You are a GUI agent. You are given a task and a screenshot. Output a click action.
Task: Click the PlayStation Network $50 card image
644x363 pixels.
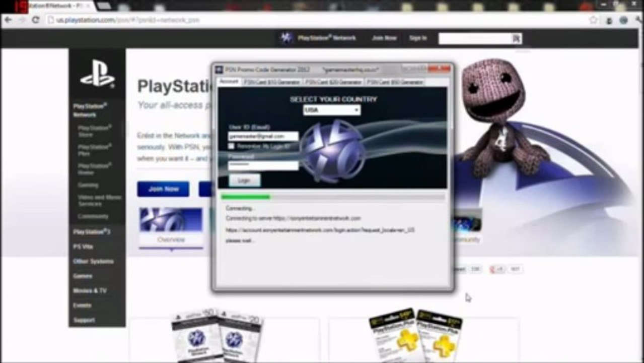(195, 335)
